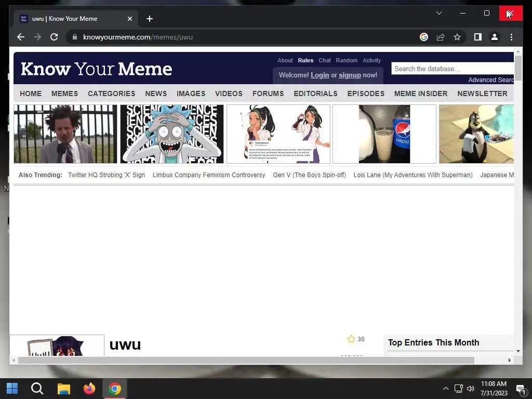Open the MEME INSIDER menu item

(421, 94)
